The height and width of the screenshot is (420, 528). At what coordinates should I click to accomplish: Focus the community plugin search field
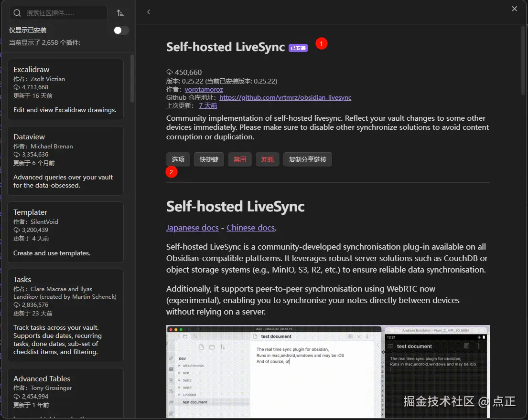(58, 13)
